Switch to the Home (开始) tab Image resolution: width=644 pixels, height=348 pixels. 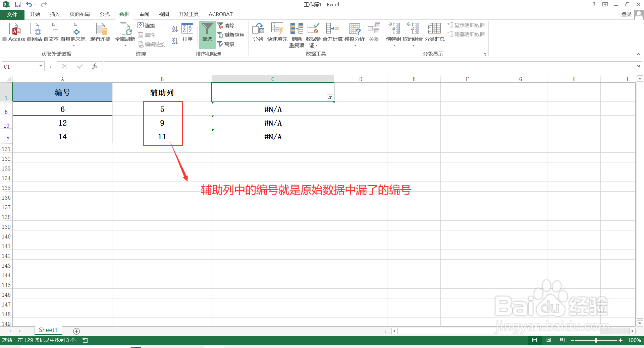35,14
